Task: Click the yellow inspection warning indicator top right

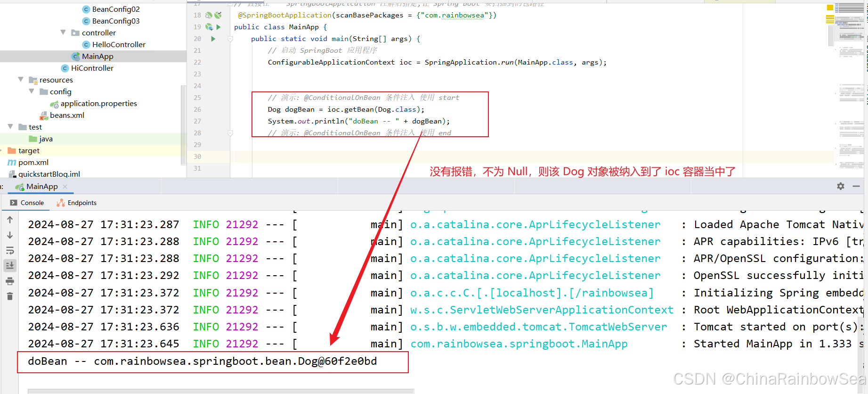Action: click(830, 7)
